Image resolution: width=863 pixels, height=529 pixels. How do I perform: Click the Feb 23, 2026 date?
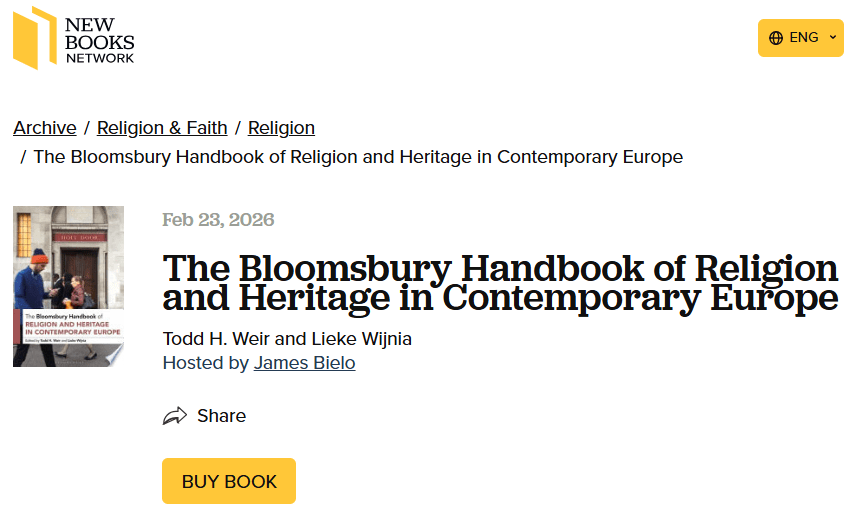click(218, 220)
